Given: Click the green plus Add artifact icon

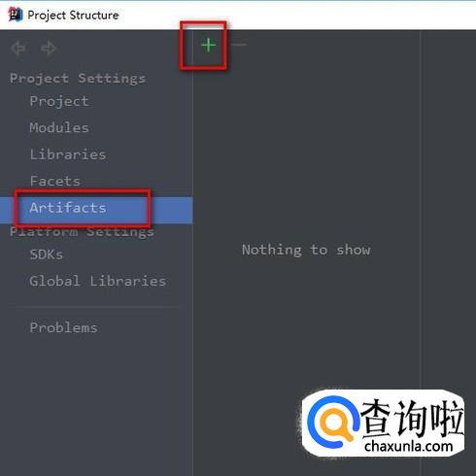Looking at the screenshot, I should coord(209,45).
